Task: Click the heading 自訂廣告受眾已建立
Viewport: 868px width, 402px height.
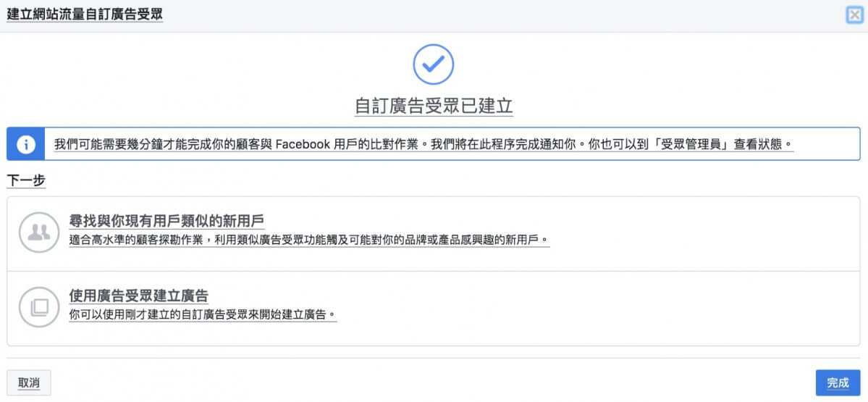Action: point(434,106)
